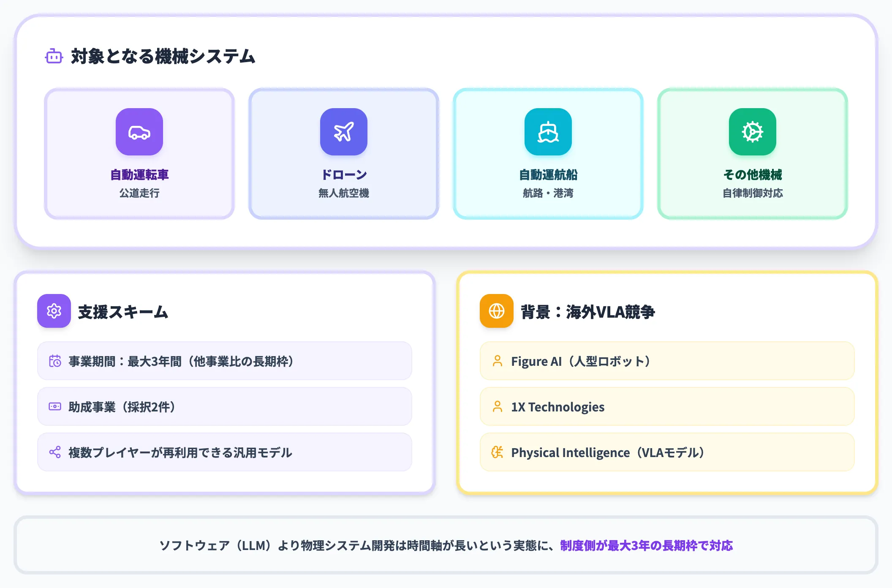Click the banknote icon in 助成事業 row

(55, 406)
